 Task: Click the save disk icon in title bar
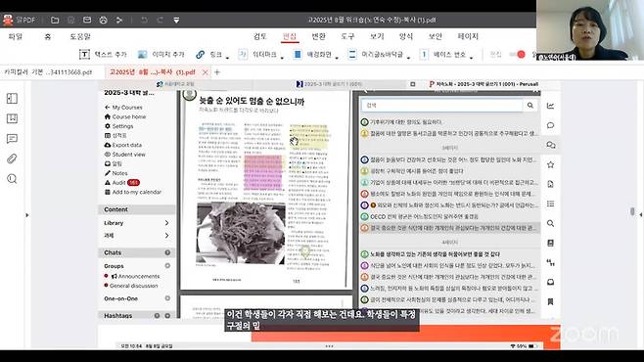[x=71, y=20]
